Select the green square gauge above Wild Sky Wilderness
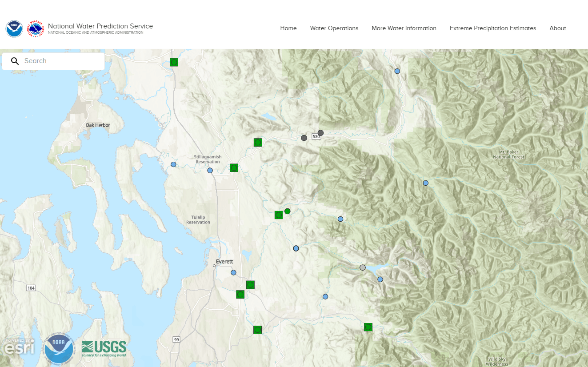This screenshot has width=588, height=367. coord(368,327)
